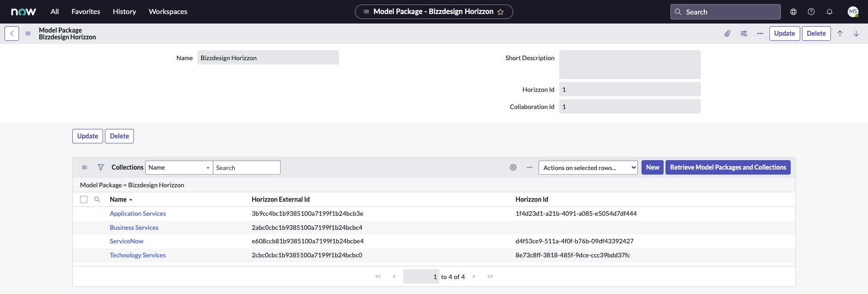Image resolution: width=868 pixels, height=294 pixels.
Task: Click external id 3b9cc4bc1b9385100a7199f1b24bcb3e
Action: 307,213
